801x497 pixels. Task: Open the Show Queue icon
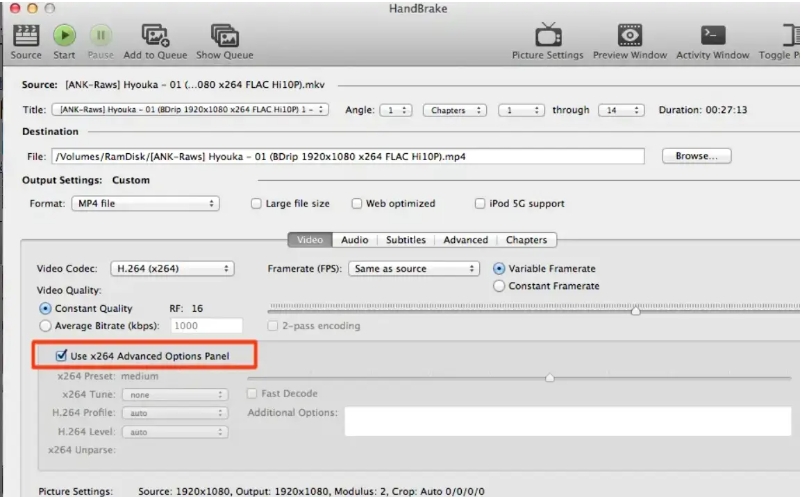[225, 35]
